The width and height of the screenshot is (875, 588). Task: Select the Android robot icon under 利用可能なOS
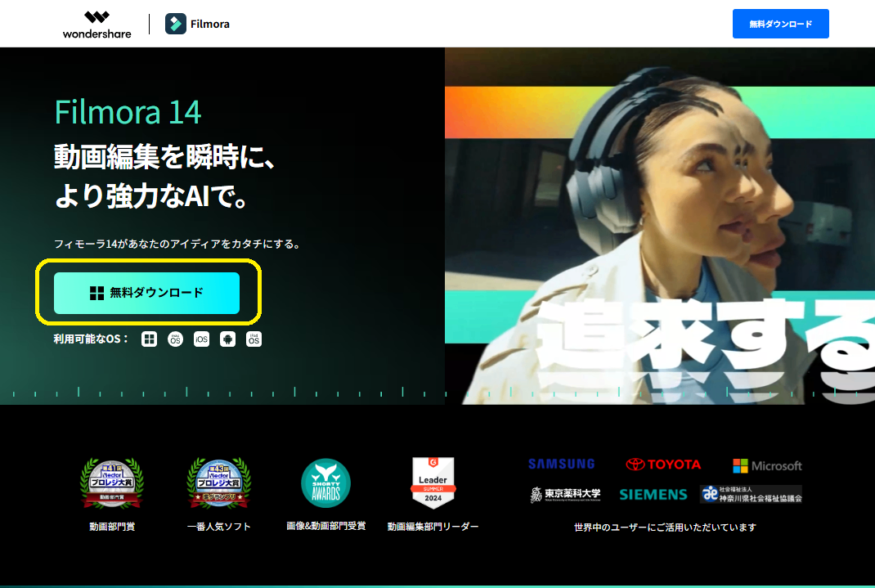point(227,339)
